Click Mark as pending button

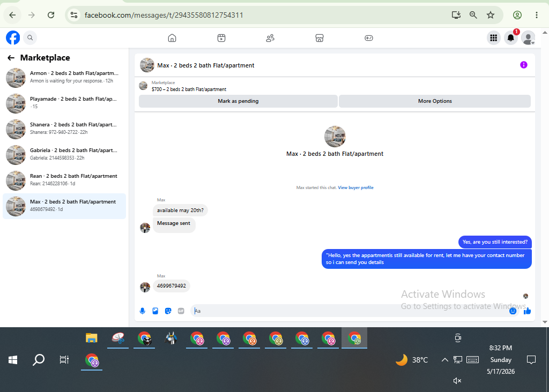click(238, 101)
